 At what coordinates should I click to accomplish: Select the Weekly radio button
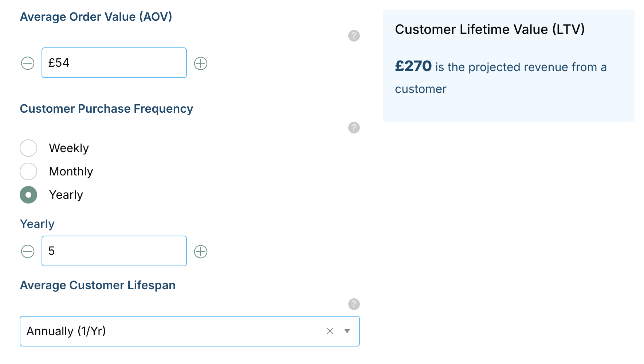[28, 148]
